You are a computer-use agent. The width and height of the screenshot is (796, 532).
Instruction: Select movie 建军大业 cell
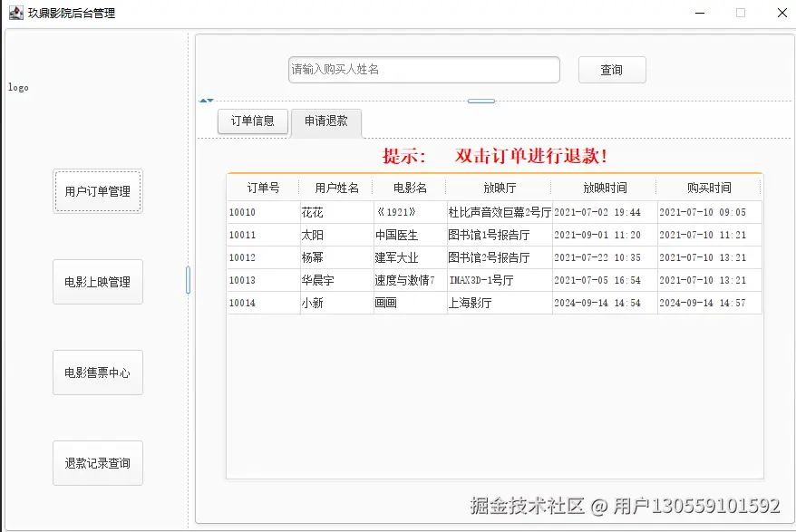(410, 257)
